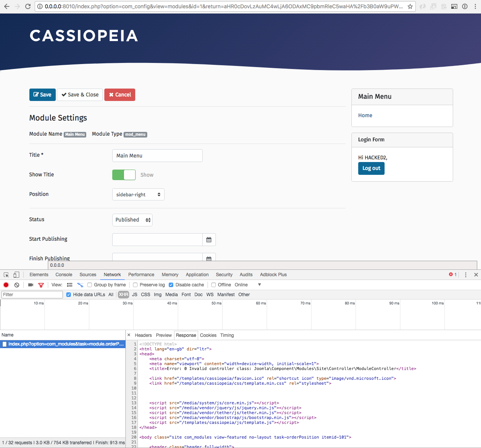Select the index.php orderPosition request row
The height and width of the screenshot is (448, 481).
click(63, 344)
